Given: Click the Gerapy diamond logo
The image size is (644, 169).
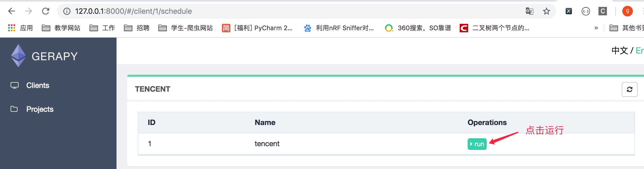Looking at the screenshot, I should (18, 55).
